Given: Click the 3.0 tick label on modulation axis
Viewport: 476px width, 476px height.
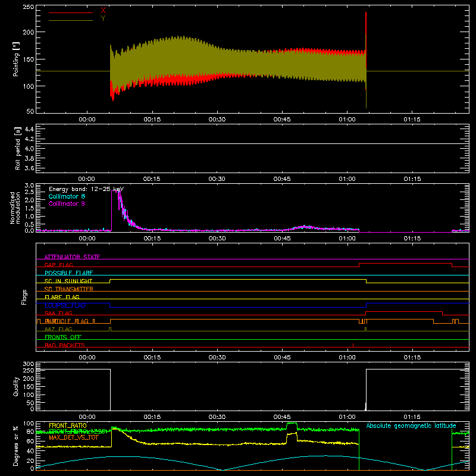Looking at the screenshot, I should (29, 186).
